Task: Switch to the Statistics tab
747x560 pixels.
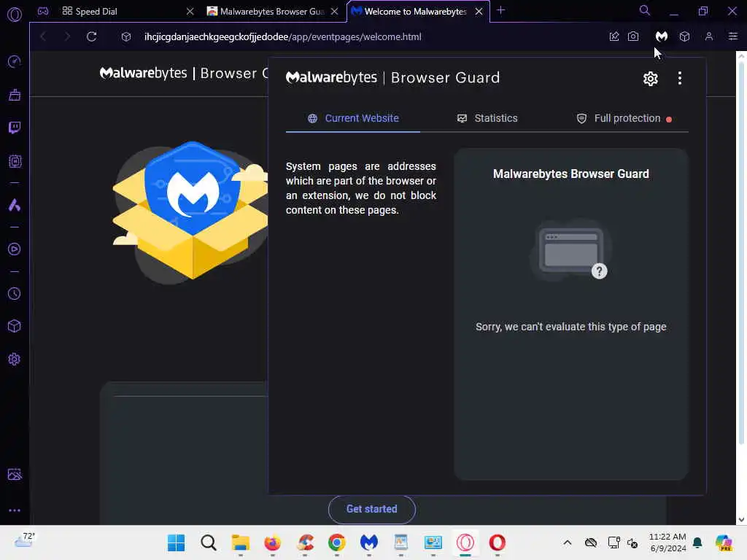Action: [x=487, y=118]
